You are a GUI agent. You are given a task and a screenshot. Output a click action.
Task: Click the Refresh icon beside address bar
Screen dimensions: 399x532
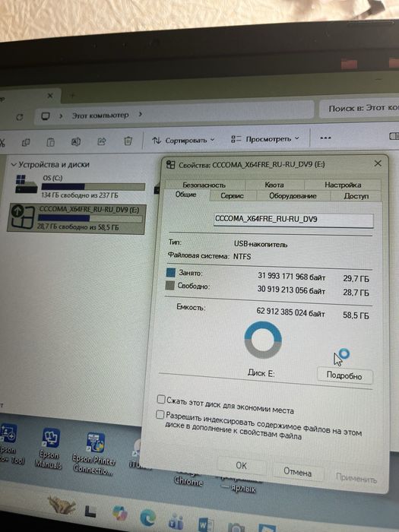[20, 117]
